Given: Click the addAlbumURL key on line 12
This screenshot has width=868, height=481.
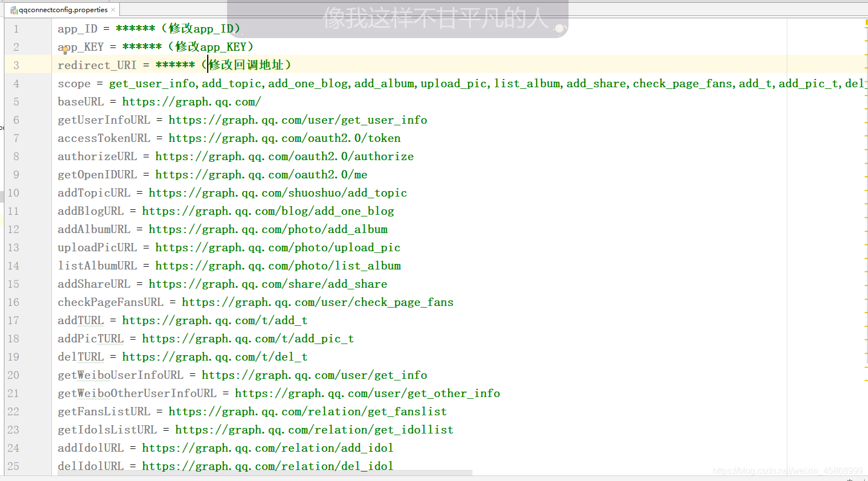Looking at the screenshot, I should pos(94,229).
